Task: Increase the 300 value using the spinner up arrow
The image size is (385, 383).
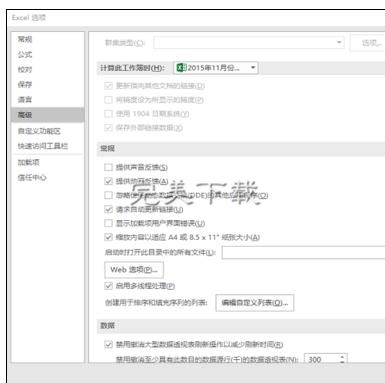Action: 343,357
